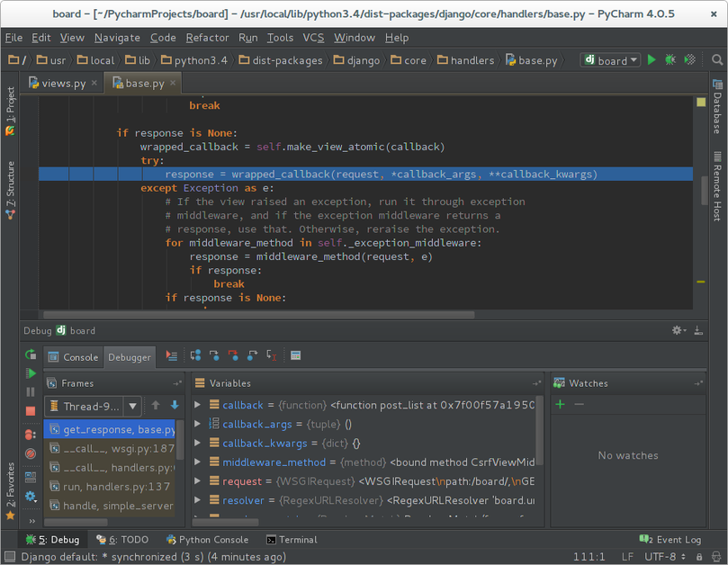Open Debug panel gear settings
The image size is (728, 565).
[x=678, y=330]
